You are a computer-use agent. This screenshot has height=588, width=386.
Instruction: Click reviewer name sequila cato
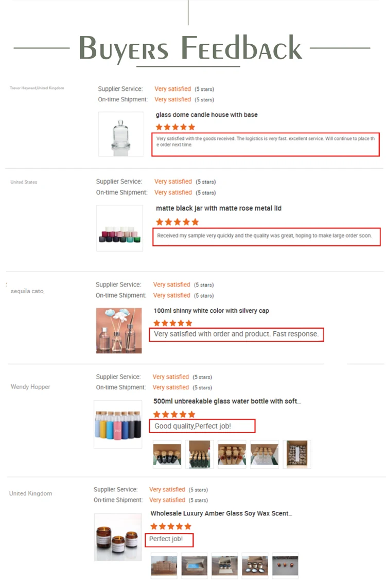coord(28,291)
